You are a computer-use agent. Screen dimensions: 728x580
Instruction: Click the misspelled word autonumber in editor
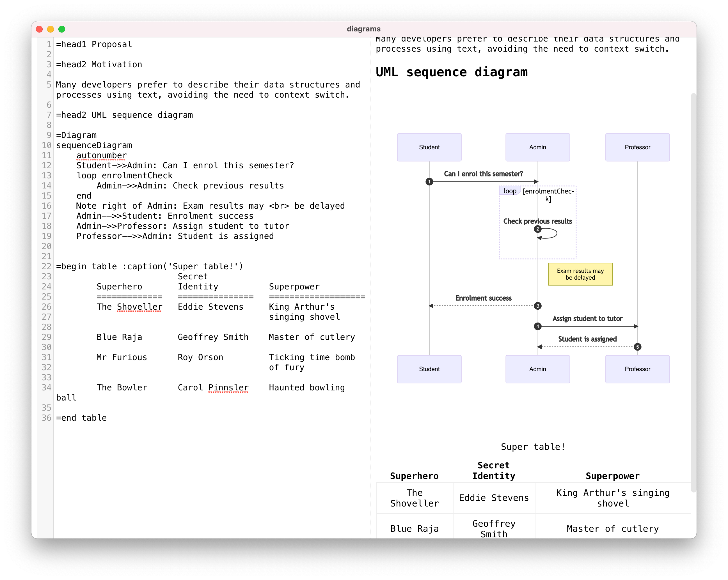pos(101,155)
